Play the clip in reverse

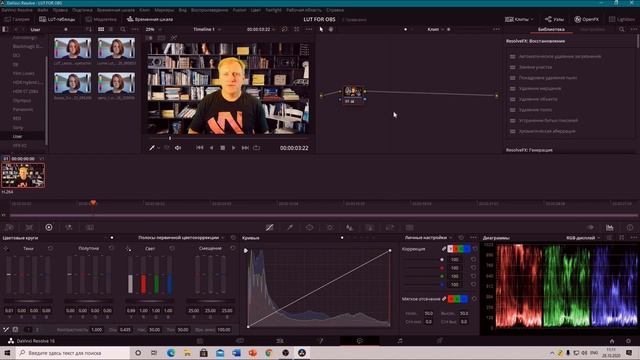(211, 148)
